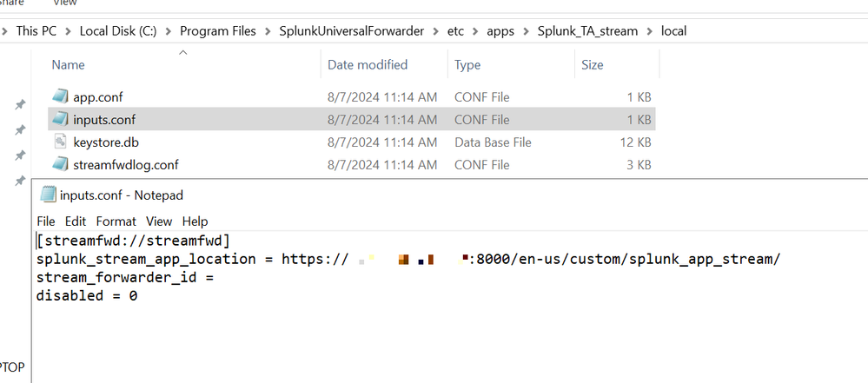Select the inputs.conf file name

[x=104, y=120]
